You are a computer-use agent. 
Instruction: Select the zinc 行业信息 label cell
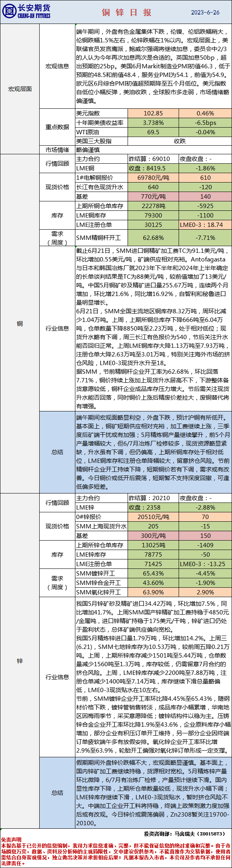[57, 677]
